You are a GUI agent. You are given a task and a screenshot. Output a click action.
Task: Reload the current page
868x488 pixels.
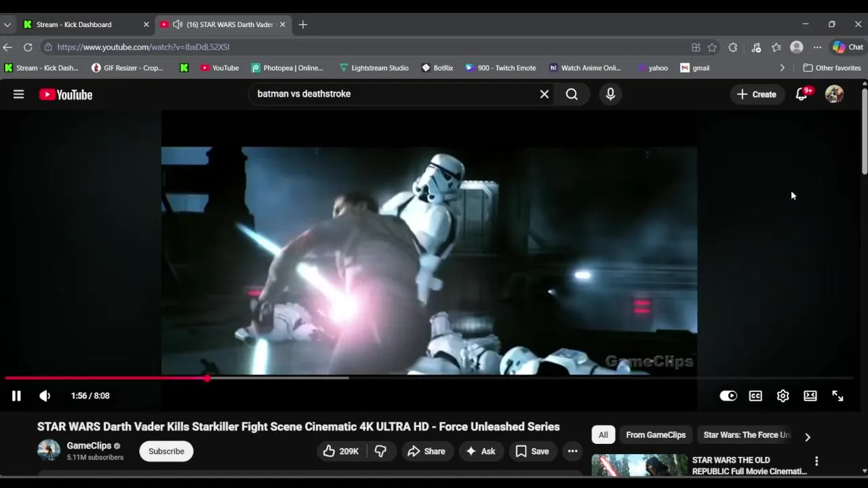pos(28,47)
